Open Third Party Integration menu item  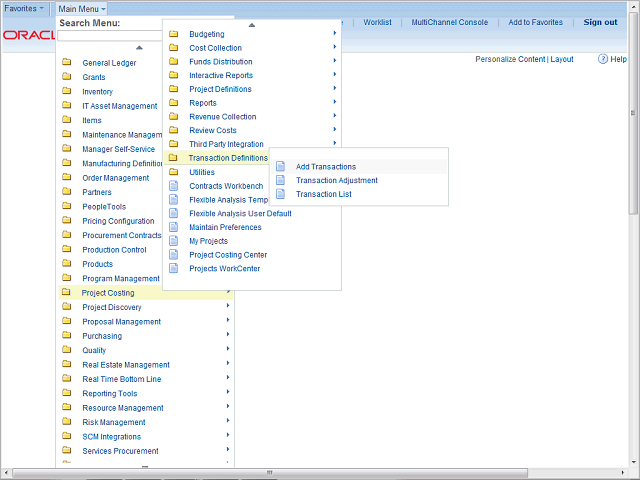coord(226,144)
